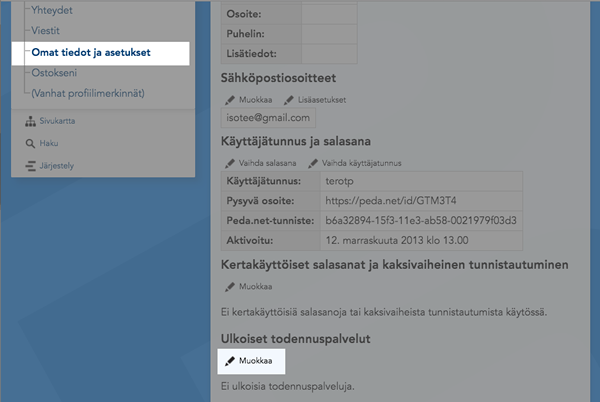Click the pencil icon beside Vaihda salasana

(230, 163)
